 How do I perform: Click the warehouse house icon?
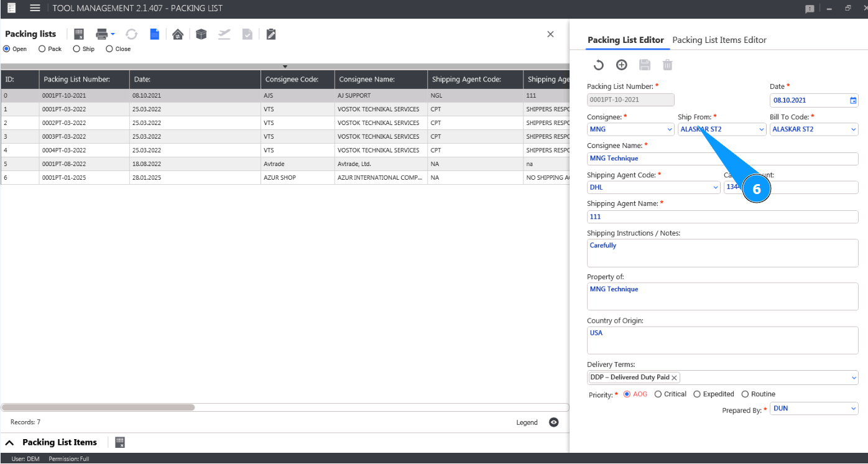[x=178, y=34]
